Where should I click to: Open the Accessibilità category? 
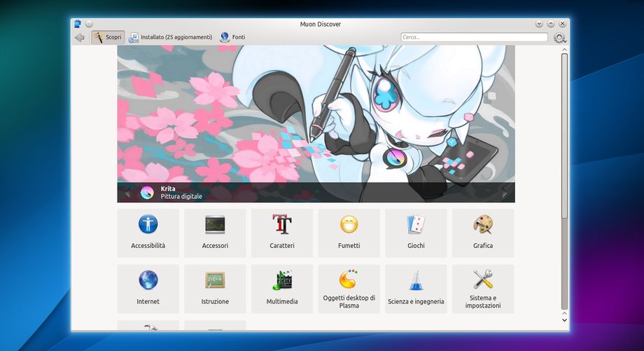(x=148, y=233)
